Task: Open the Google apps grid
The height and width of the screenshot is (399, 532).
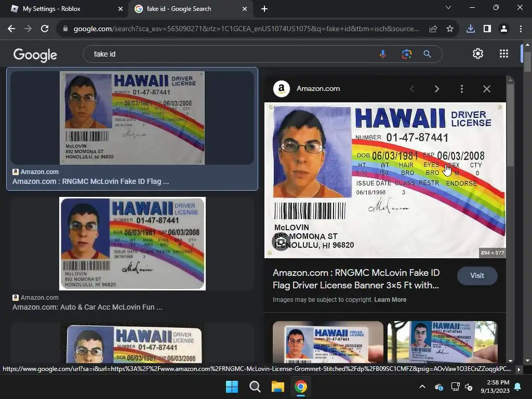Action: (x=504, y=54)
